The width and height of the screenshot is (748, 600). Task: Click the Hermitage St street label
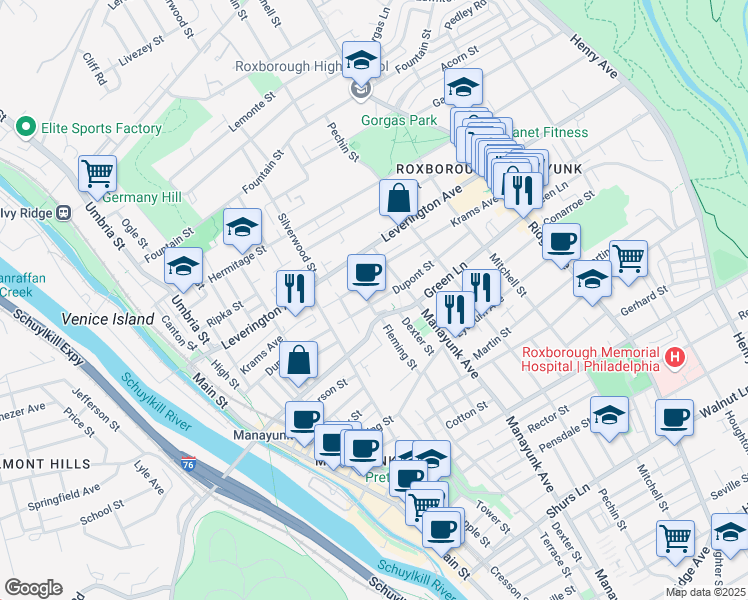[237, 264]
